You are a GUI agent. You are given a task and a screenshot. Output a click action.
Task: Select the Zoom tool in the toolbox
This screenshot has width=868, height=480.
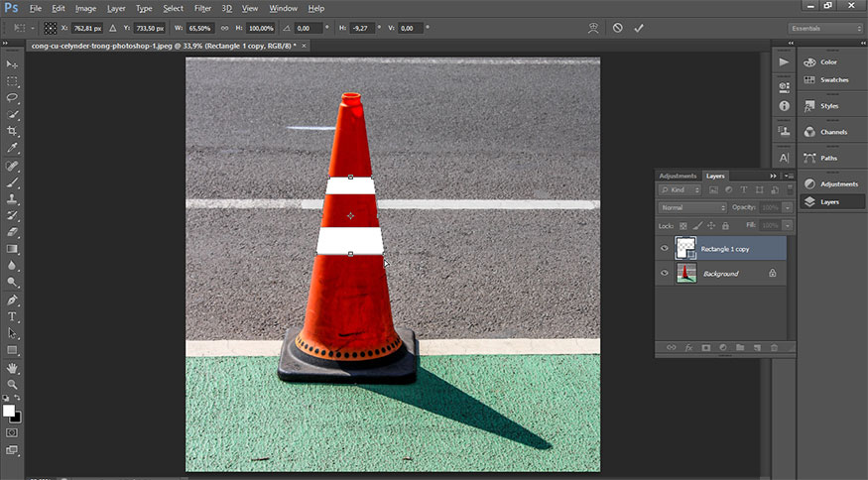[x=13, y=384]
